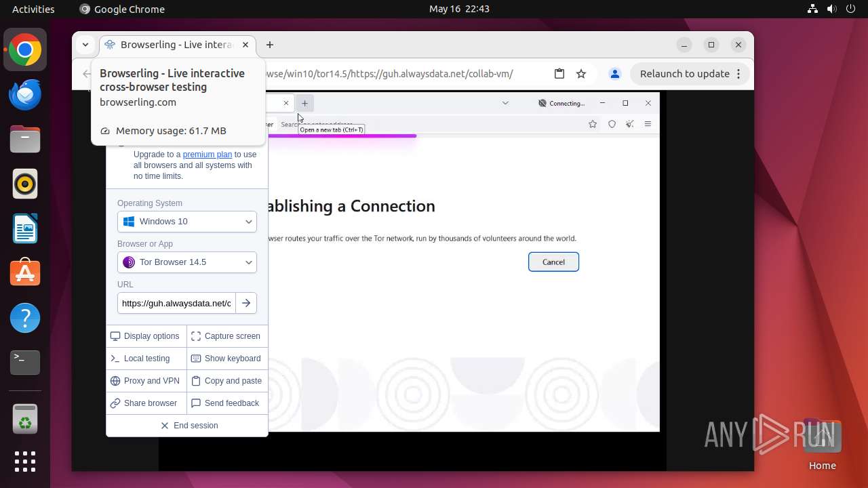This screenshot has width=868, height=488.
Task: Open the Tor Browser shield security icon
Action: click(612, 124)
